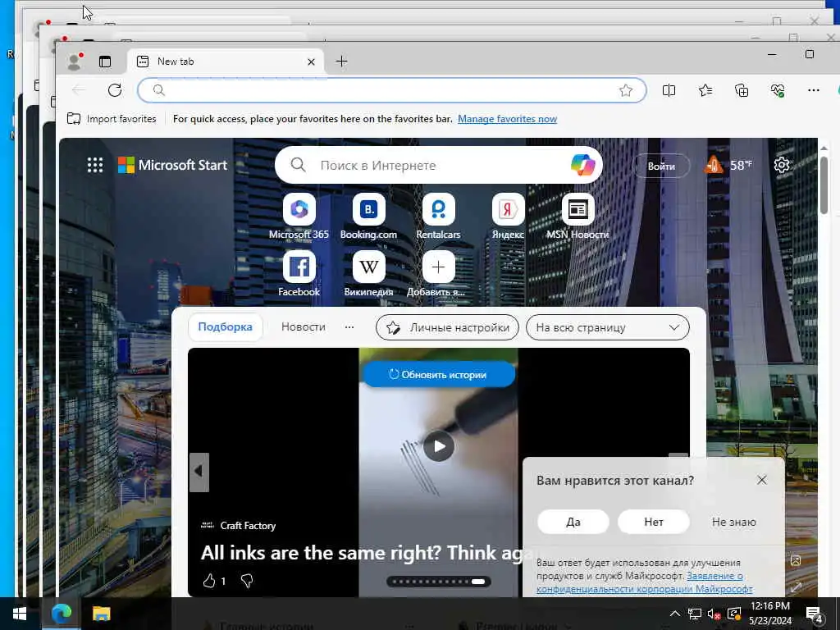The image size is (840, 630).
Task: Select the Подборка feed tab
Action: (x=225, y=326)
